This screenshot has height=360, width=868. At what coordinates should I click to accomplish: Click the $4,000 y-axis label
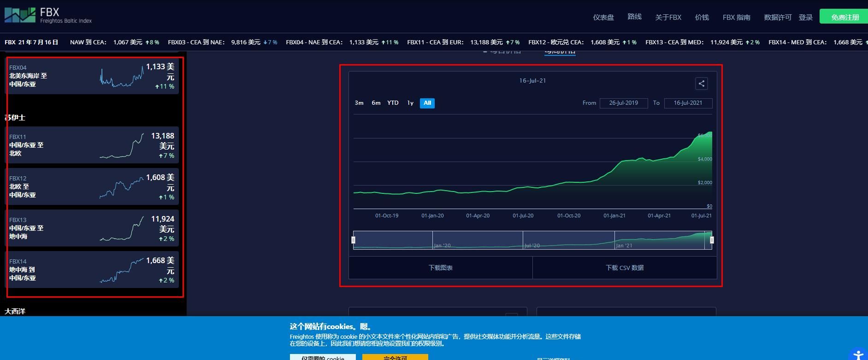[x=705, y=159]
